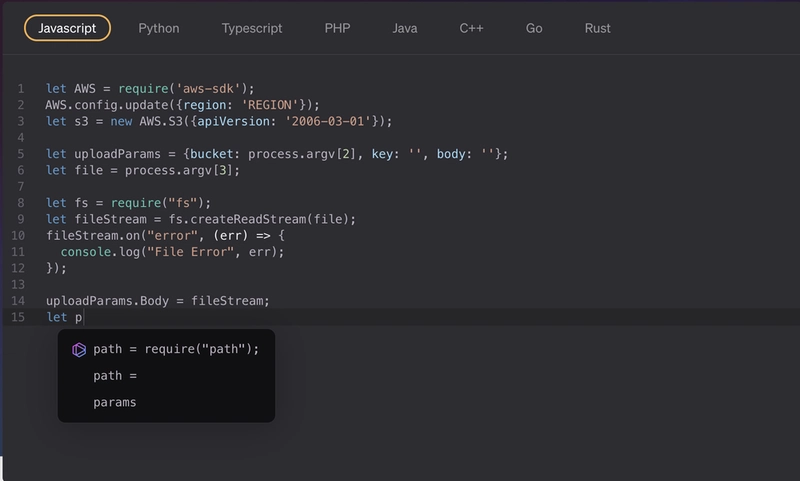
Task: Switch to the Go tab
Action: 534,28
